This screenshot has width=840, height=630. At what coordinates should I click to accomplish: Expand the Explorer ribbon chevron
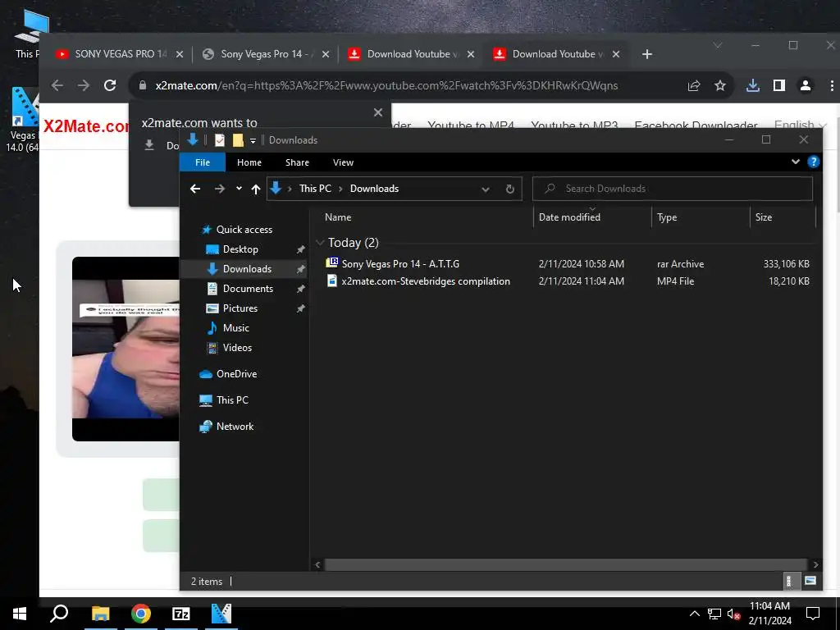796,162
